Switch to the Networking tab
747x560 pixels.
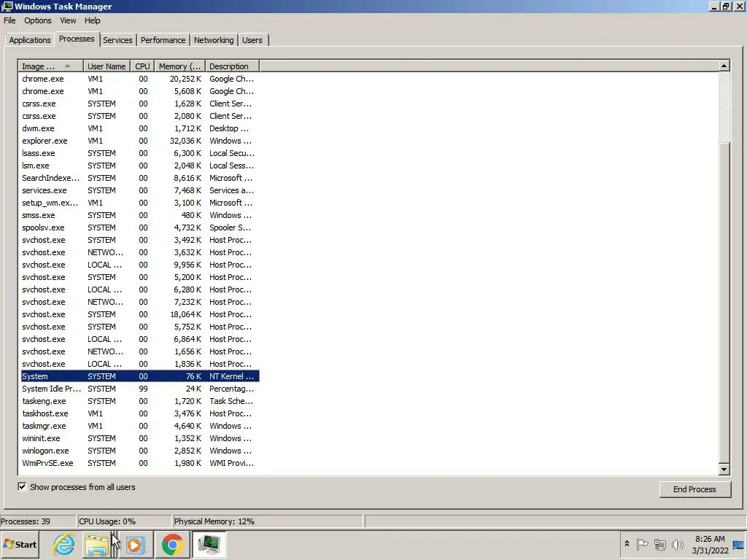[x=214, y=40]
